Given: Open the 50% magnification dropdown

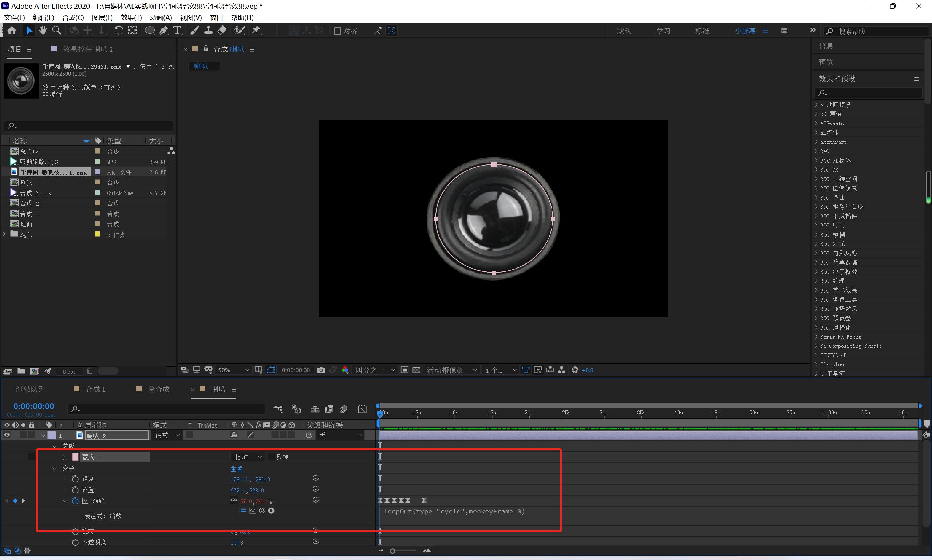Looking at the screenshot, I should point(233,370).
